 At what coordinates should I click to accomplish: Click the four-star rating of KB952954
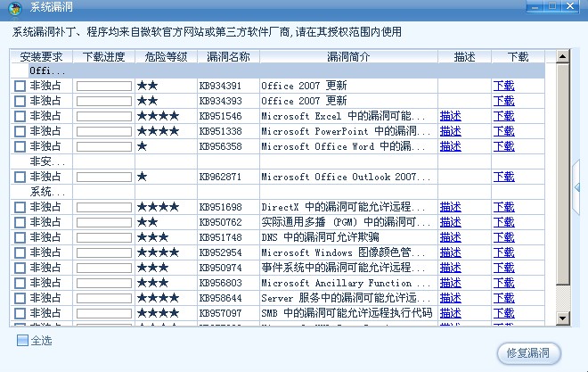pos(158,252)
